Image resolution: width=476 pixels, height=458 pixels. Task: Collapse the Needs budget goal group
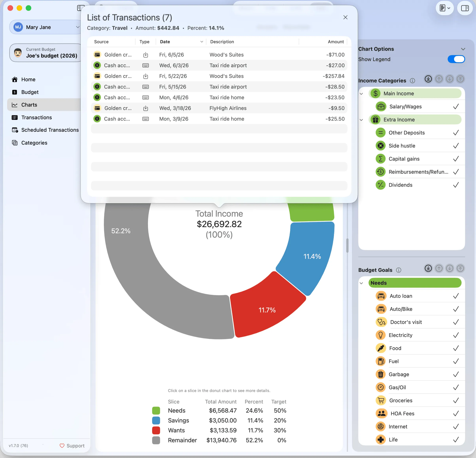point(361,283)
